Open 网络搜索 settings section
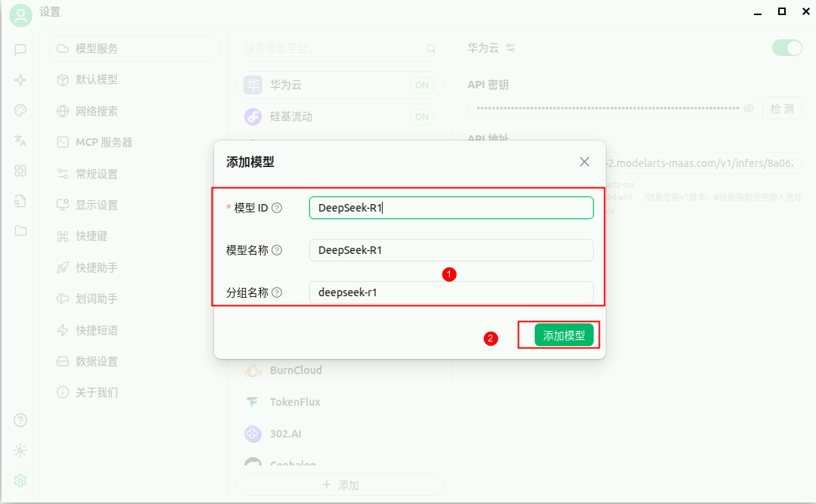Image resolution: width=816 pixels, height=504 pixels. [x=135, y=111]
